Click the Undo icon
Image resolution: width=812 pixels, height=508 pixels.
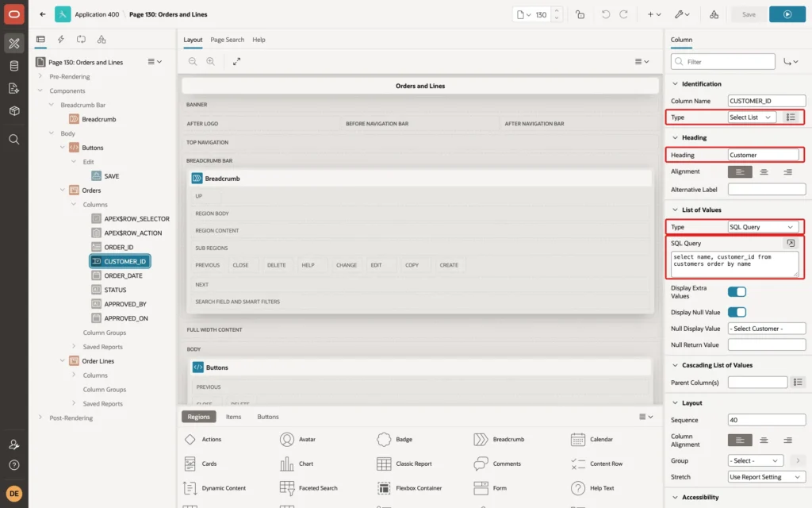click(x=605, y=14)
